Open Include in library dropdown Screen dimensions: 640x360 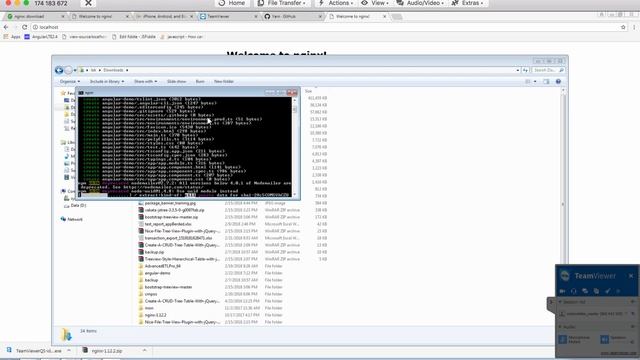tap(107, 82)
